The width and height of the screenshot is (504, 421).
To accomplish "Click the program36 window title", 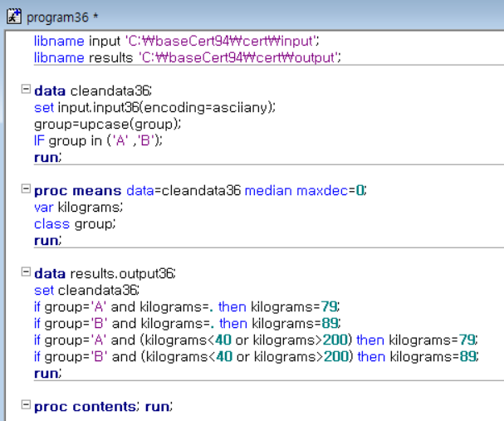I will pyautogui.click(x=62, y=17).
